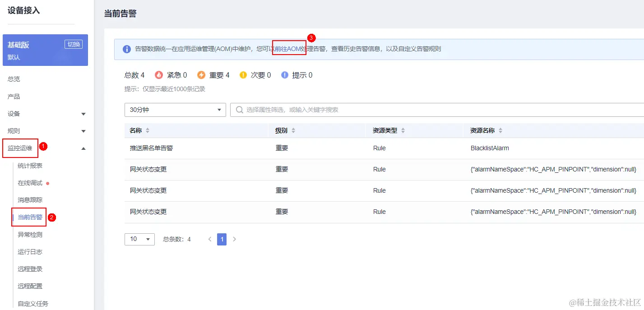
Task: Click the 设备 menu label
Action: (x=14, y=114)
